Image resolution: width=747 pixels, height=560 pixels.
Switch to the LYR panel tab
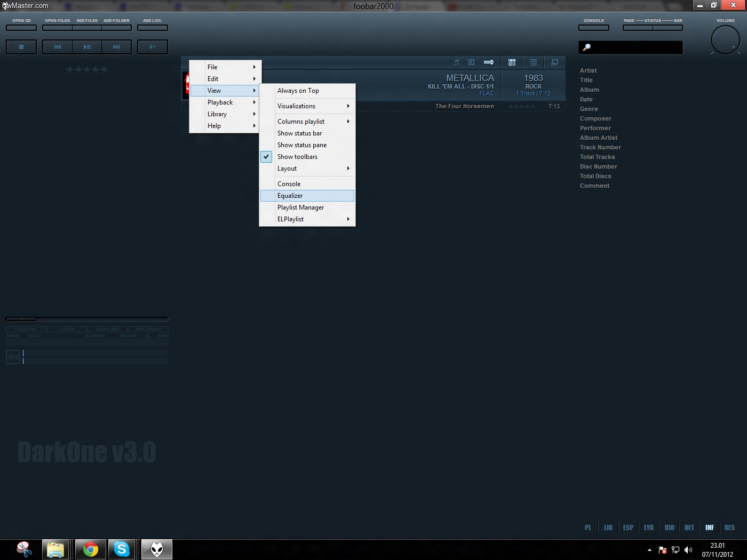[x=649, y=527]
